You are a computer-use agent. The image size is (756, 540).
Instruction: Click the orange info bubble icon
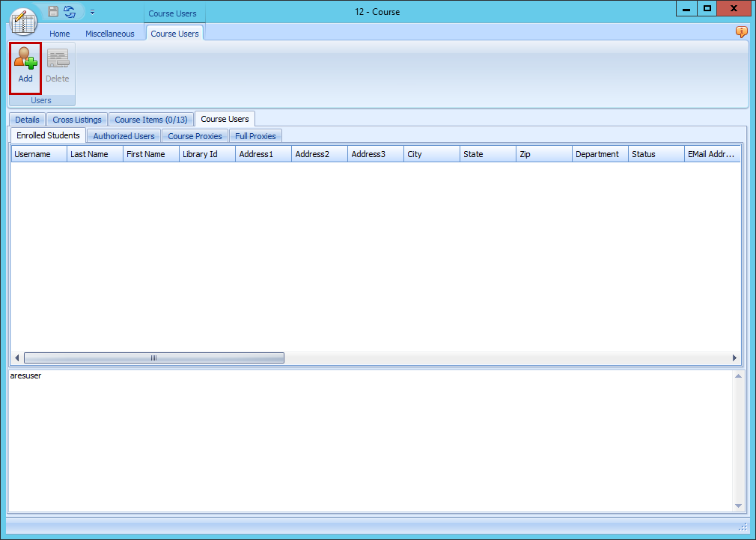(x=741, y=32)
